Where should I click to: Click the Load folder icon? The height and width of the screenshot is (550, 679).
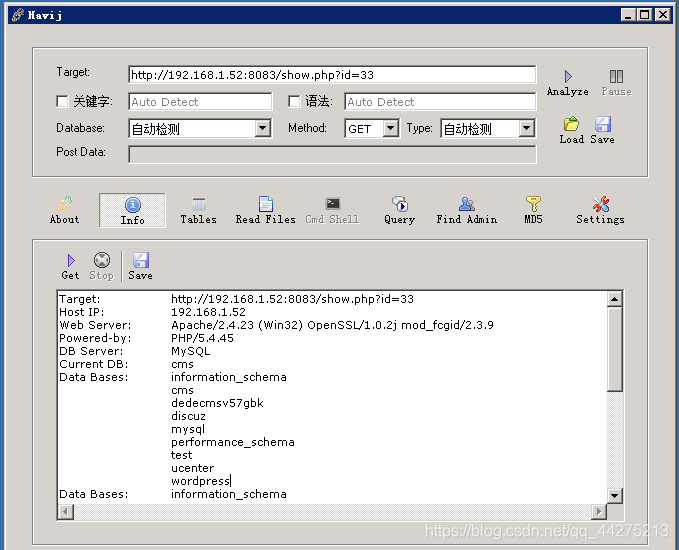point(571,124)
